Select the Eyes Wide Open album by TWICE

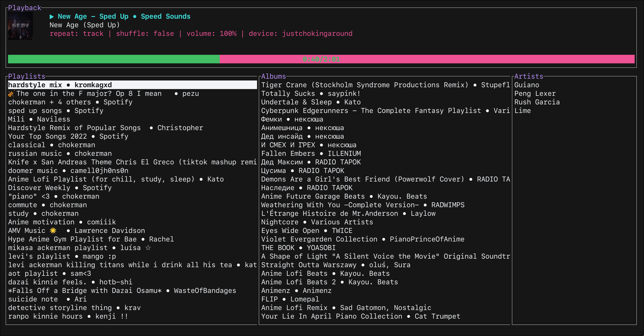(x=307, y=231)
